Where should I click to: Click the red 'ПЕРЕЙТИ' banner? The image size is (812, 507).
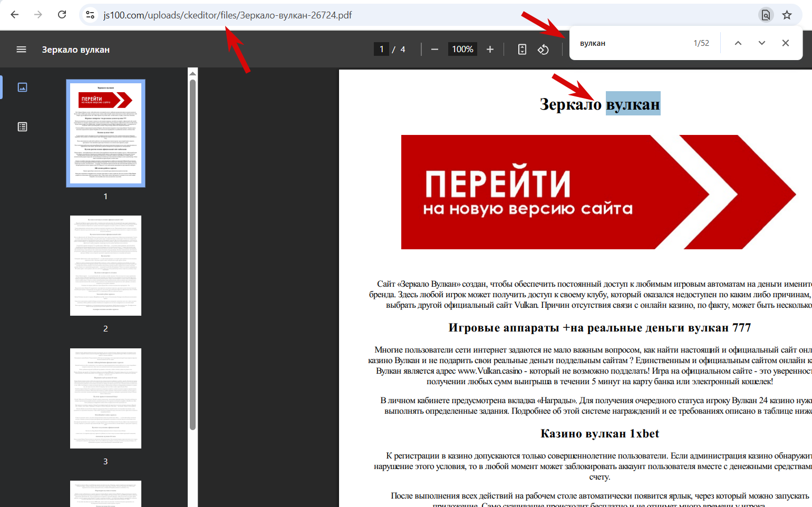[598, 192]
